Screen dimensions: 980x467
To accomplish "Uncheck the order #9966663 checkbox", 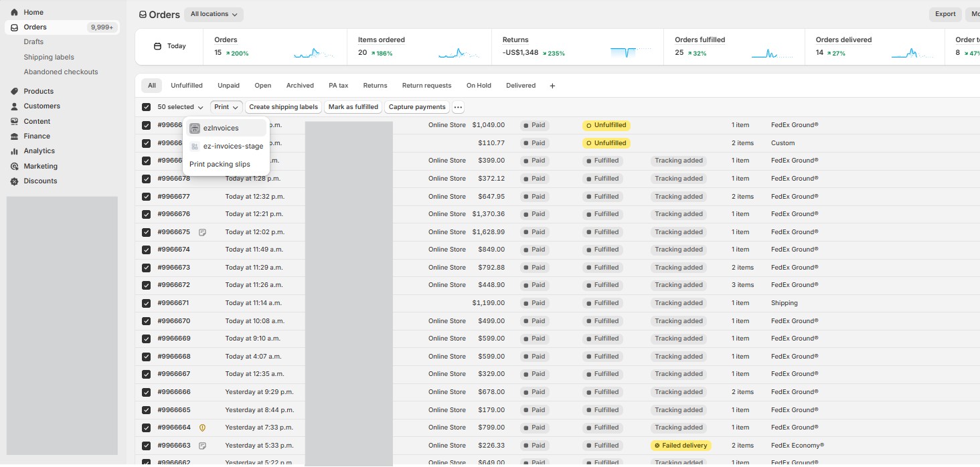I will 146,446.
